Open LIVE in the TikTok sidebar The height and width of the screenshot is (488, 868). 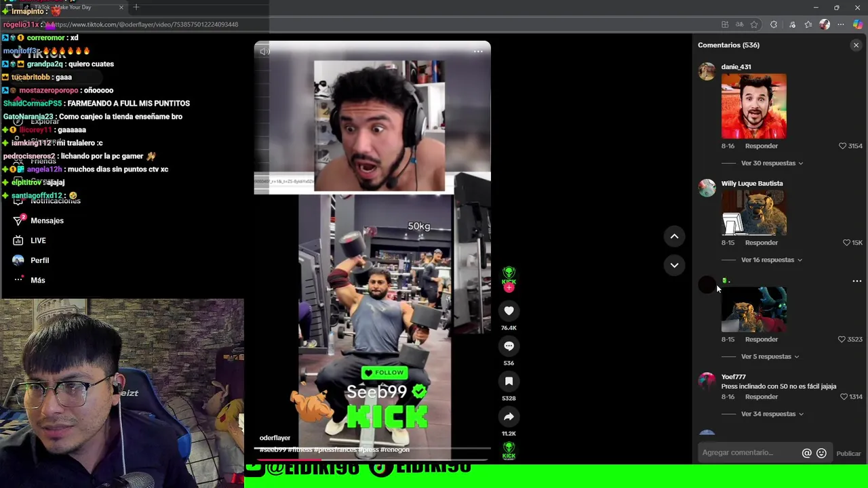(38, 241)
